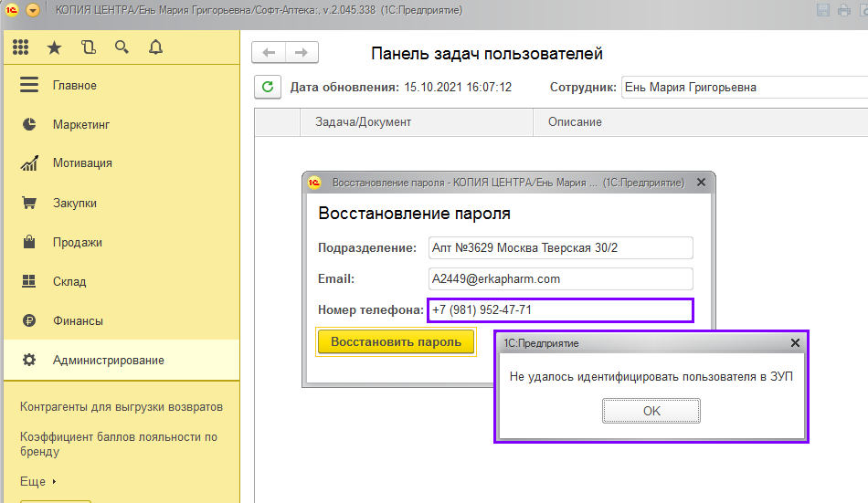Open main menu dropdown in title bar

33,10
